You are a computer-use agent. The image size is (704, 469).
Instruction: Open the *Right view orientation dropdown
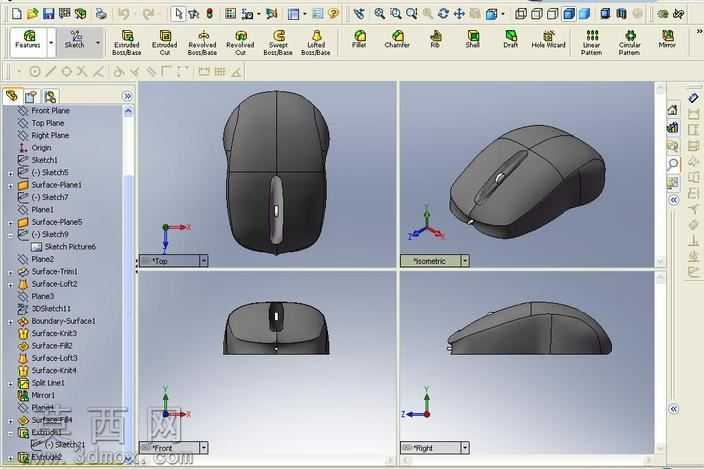click(x=465, y=447)
